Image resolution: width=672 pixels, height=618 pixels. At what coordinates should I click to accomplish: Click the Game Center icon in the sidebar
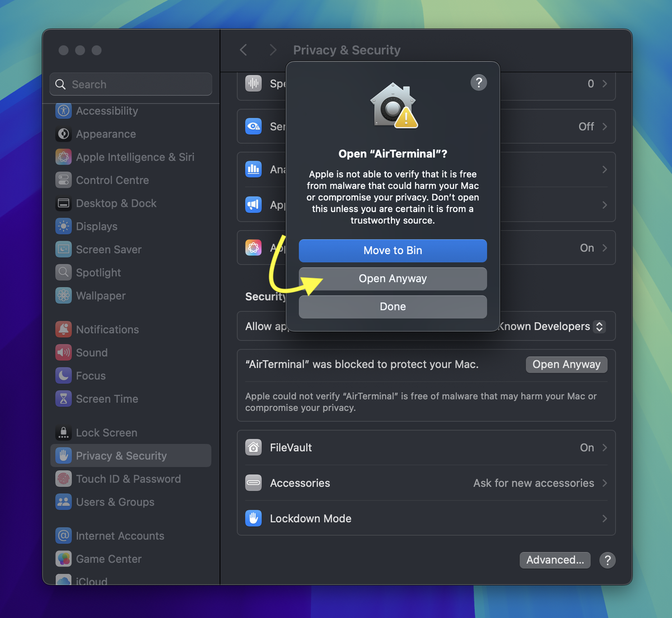63,559
